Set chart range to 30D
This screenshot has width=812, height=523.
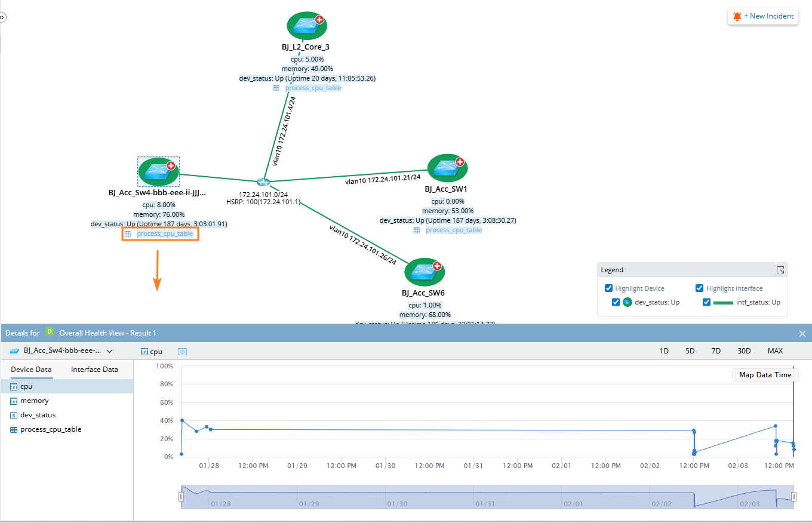click(744, 351)
